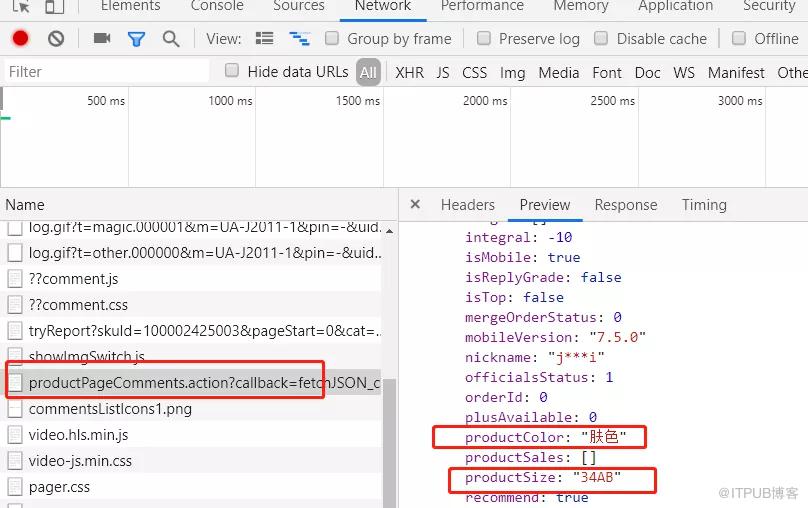Screen dimensions: 808x508
Task: Click file icon of video-js.min.css
Action: pos(15,461)
